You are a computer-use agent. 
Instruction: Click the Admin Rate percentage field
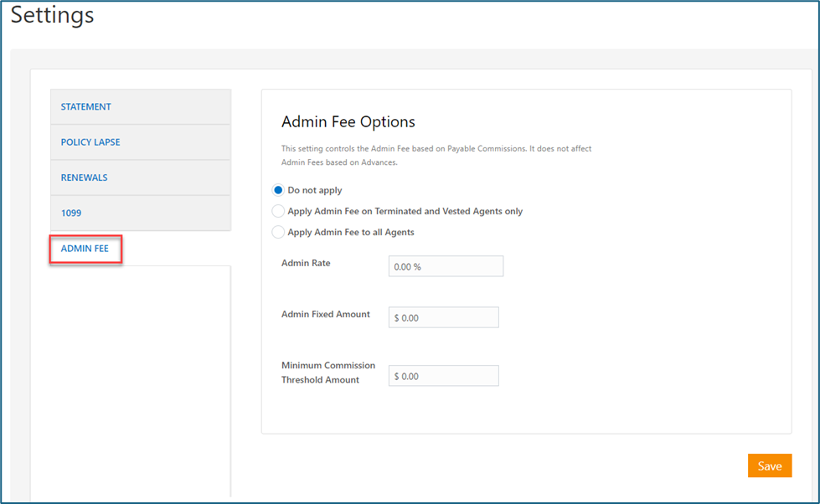[446, 266]
